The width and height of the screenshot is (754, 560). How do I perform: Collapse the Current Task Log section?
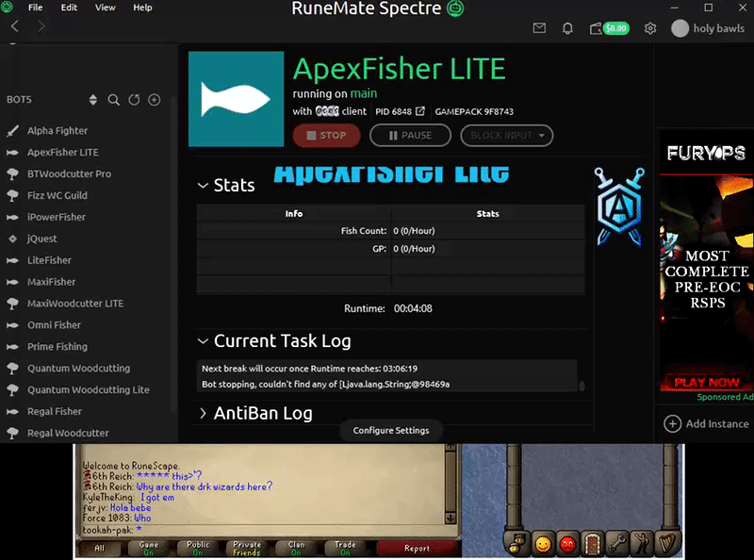tap(203, 341)
